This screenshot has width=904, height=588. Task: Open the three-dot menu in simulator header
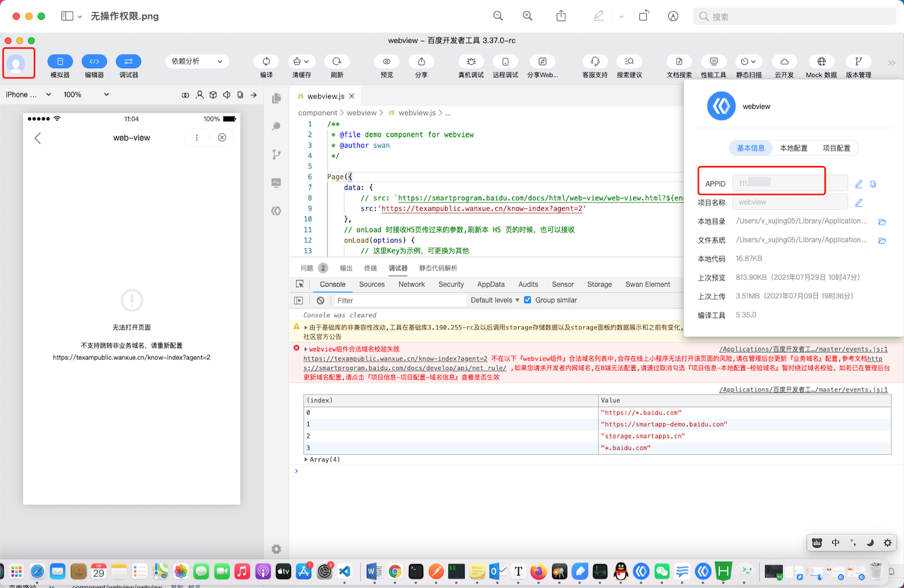tap(197, 138)
